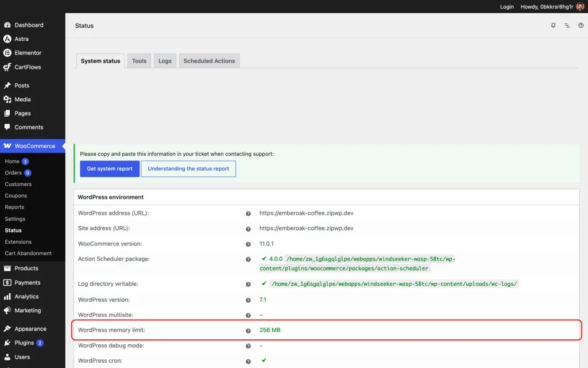Open WooCommerce Home submenu item
Image resolution: width=588 pixels, height=368 pixels.
click(12, 161)
